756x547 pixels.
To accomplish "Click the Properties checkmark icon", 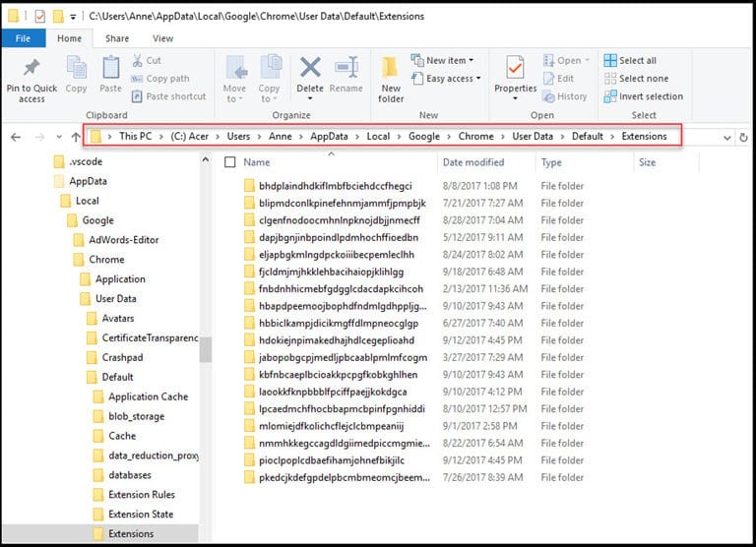I will (515, 68).
